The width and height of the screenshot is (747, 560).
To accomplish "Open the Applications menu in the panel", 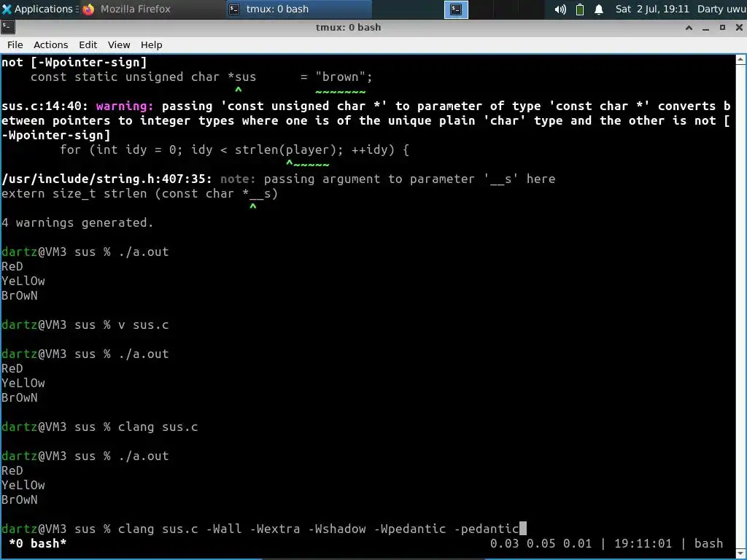I will (x=40, y=9).
